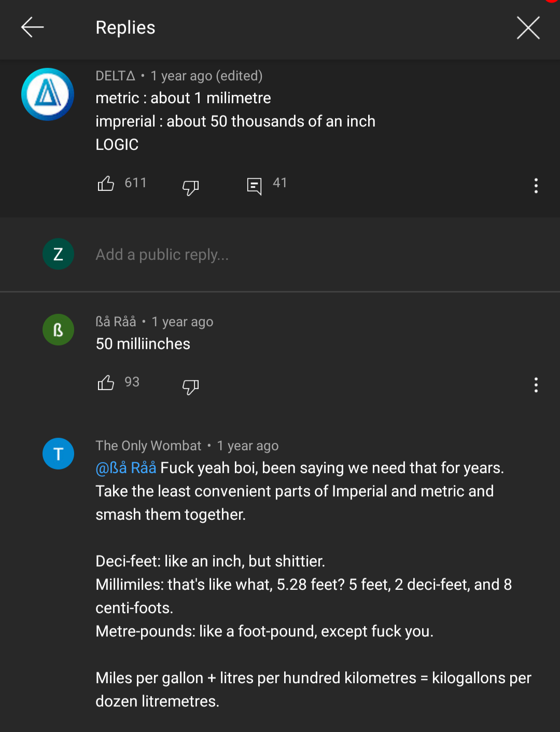Tap the back arrow in Replies header
The image size is (560, 732).
tap(32, 27)
